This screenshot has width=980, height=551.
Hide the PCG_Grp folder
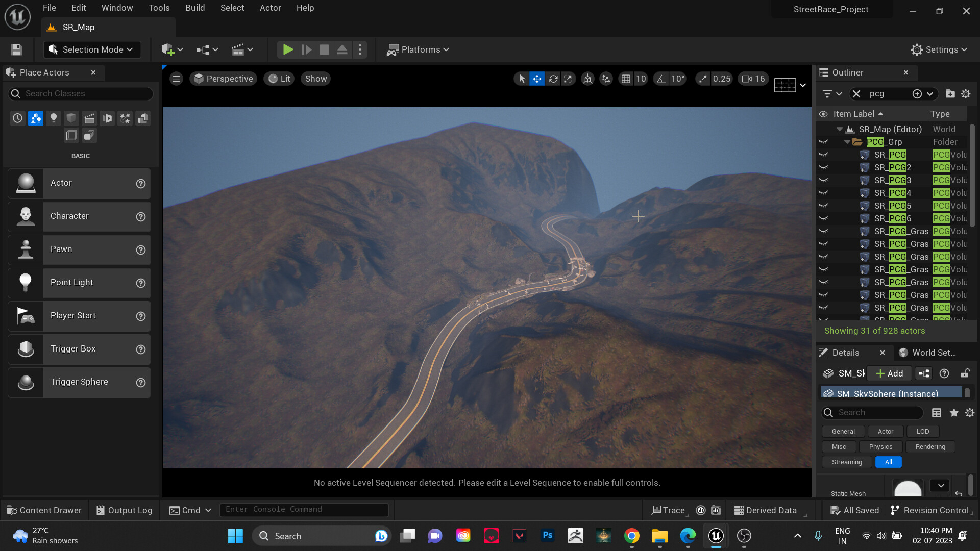coord(823,142)
